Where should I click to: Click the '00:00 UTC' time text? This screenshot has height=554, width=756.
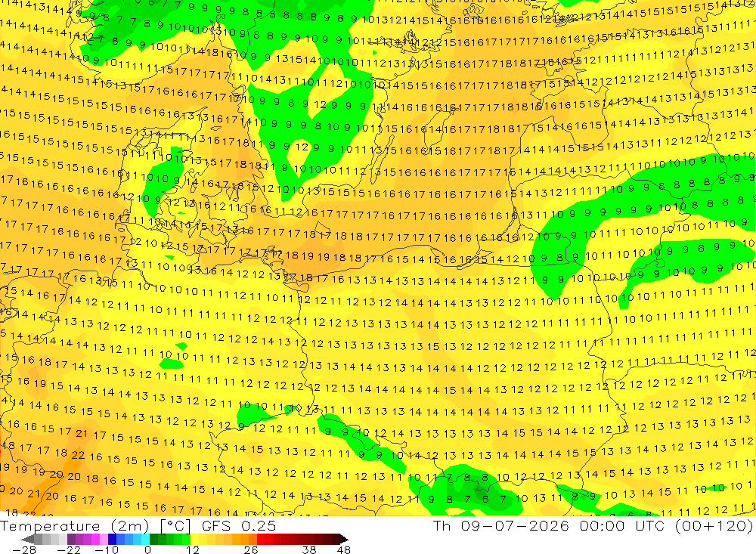pos(622,525)
